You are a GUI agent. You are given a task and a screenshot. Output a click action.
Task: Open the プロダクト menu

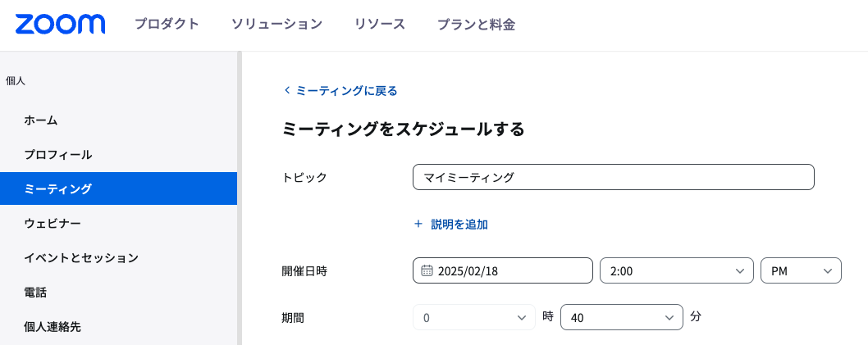pyautogui.click(x=167, y=25)
